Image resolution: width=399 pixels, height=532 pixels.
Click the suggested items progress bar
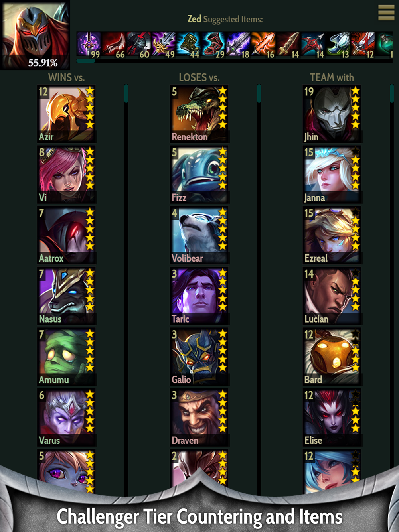point(234,61)
